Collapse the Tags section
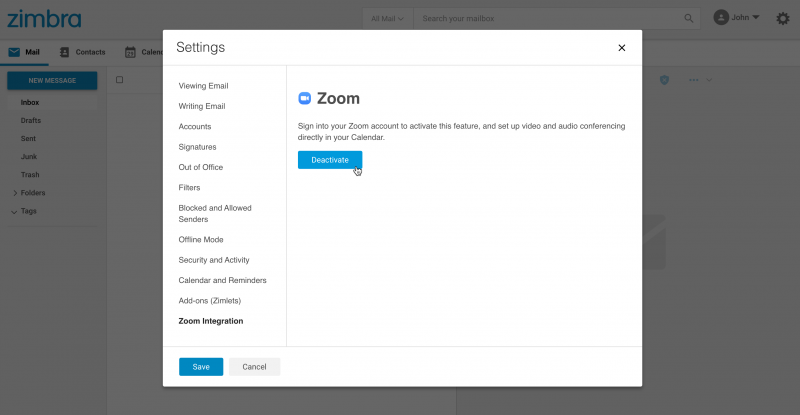 click(x=14, y=211)
